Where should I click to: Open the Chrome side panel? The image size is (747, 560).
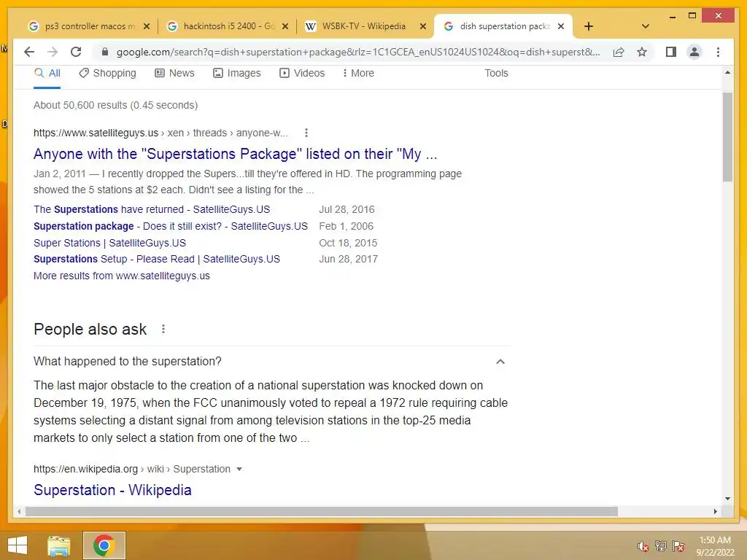coord(671,52)
